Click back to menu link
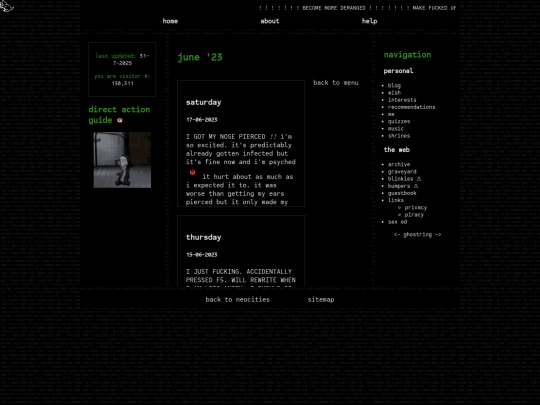The width and height of the screenshot is (540, 405). click(336, 83)
